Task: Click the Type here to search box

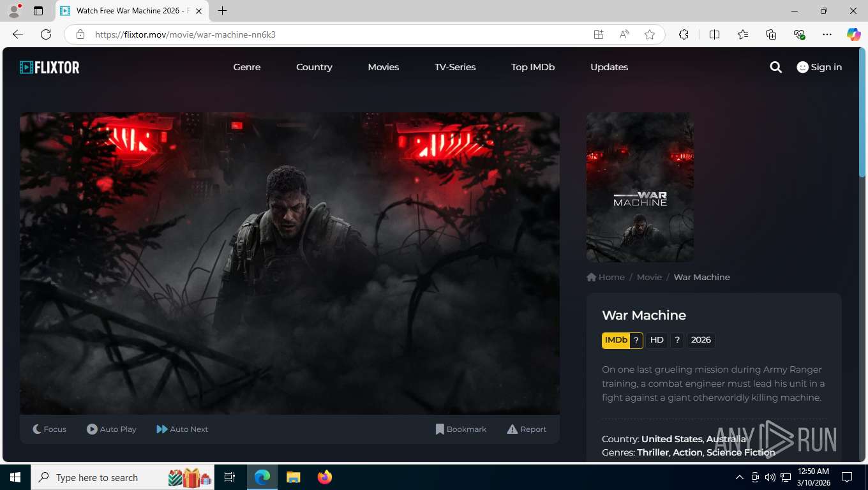Action: (123, 477)
